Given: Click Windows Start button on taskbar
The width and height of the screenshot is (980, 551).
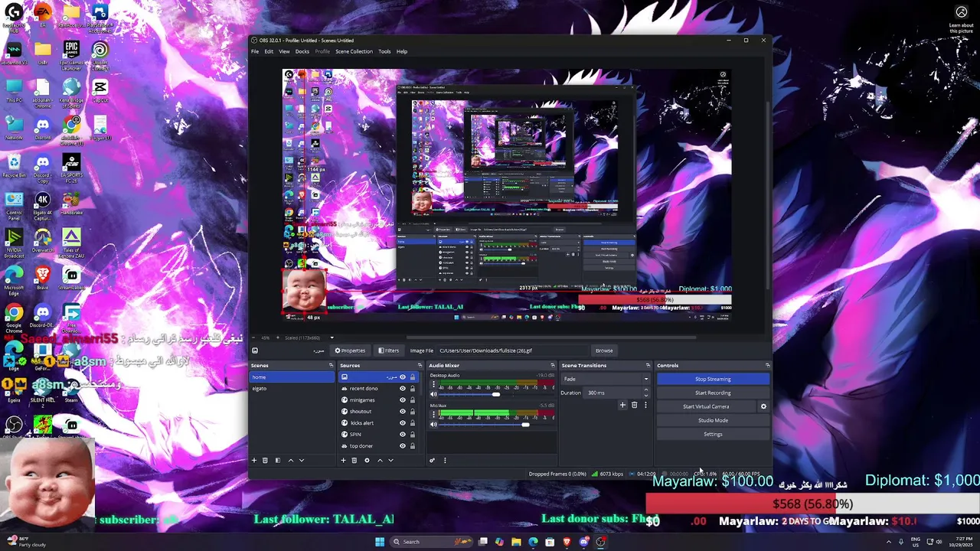Looking at the screenshot, I should (x=380, y=542).
